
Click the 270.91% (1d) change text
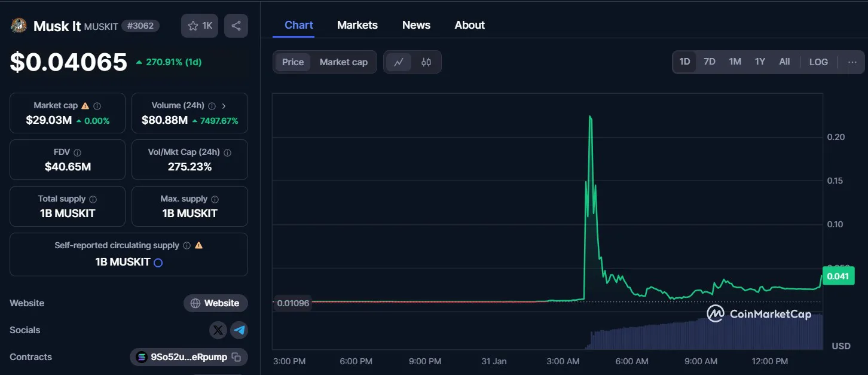172,62
